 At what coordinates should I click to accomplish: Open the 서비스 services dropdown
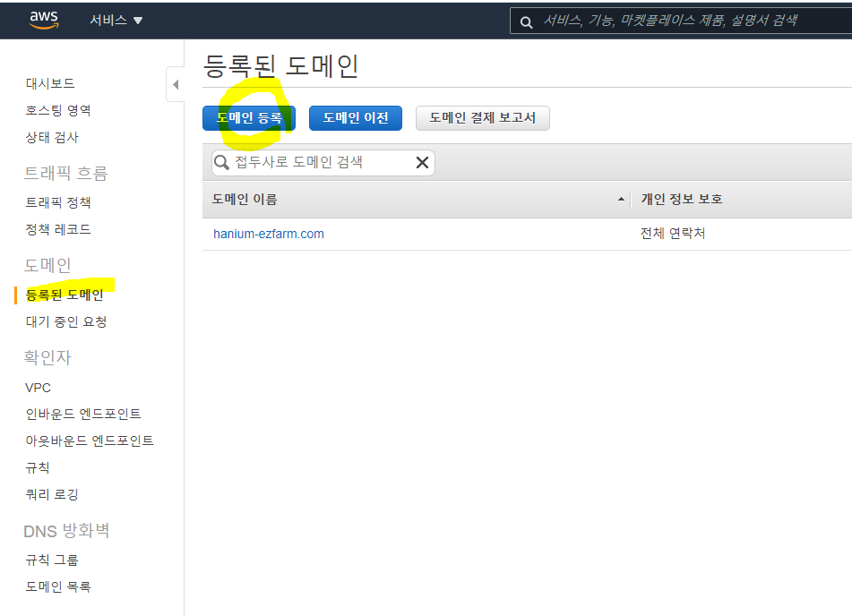(x=116, y=20)
